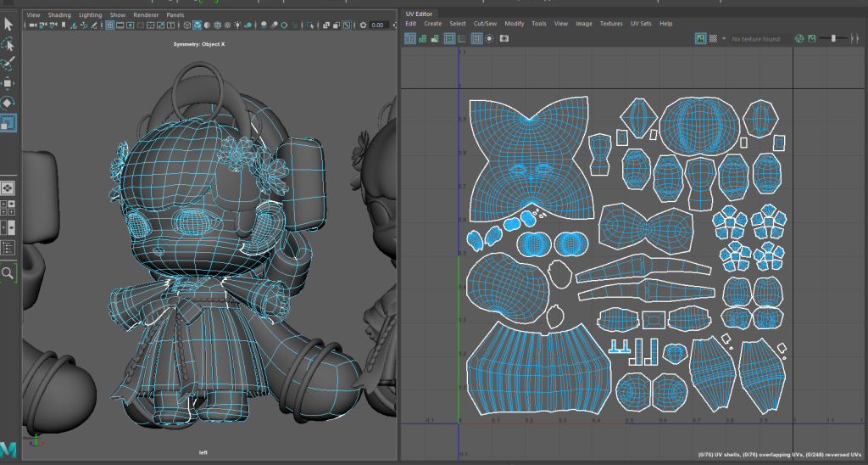Click the search magnifier icon
Image resolution: width=868 pixels, height=465 pixels.
[7, 272]
